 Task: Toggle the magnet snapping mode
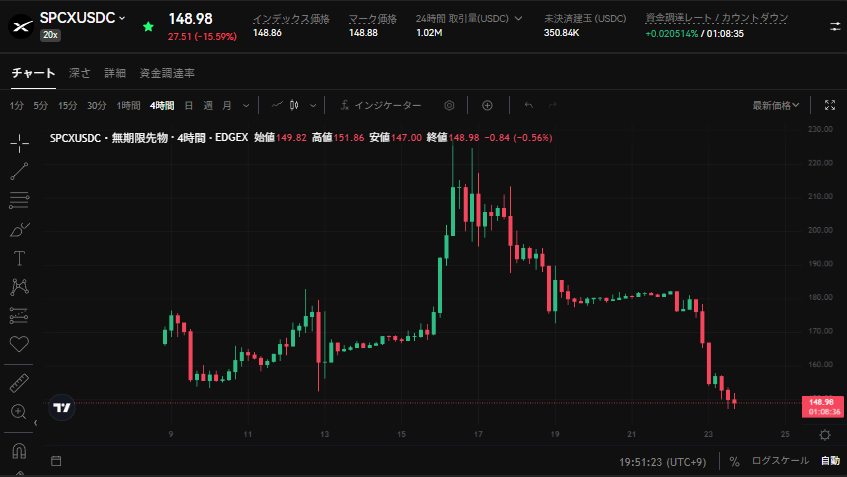click(19, 451)
